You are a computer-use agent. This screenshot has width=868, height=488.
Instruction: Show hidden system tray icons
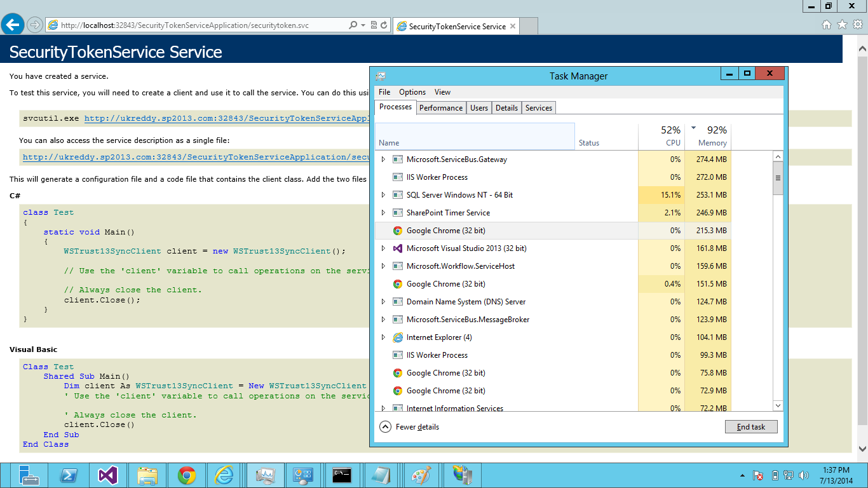[742, 475]
